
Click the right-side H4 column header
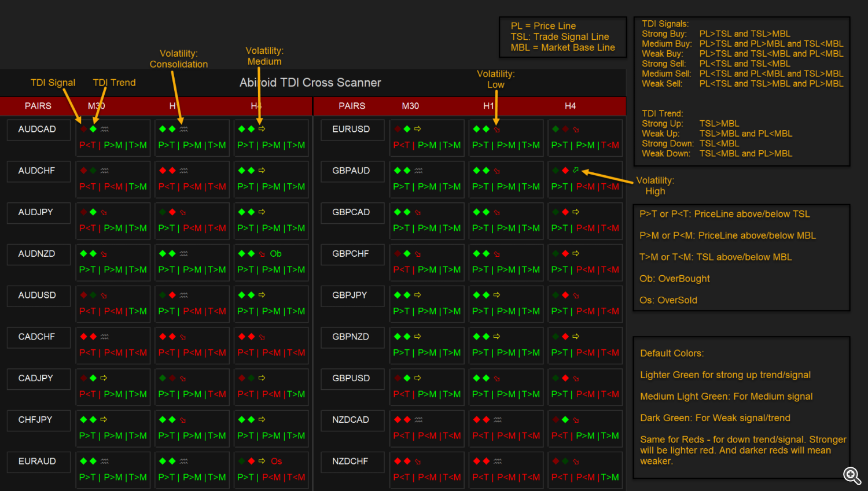pyautogui.click(x=570, y=106)
